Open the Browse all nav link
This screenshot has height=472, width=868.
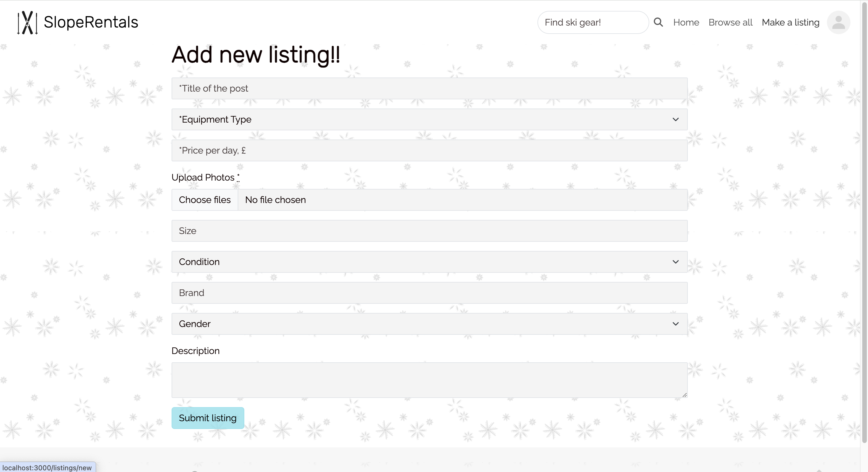click(730, 22)
